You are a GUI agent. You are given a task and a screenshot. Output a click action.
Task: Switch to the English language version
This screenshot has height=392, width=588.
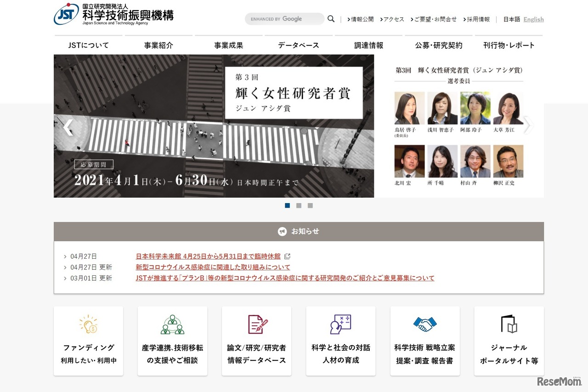click(533, 19)
